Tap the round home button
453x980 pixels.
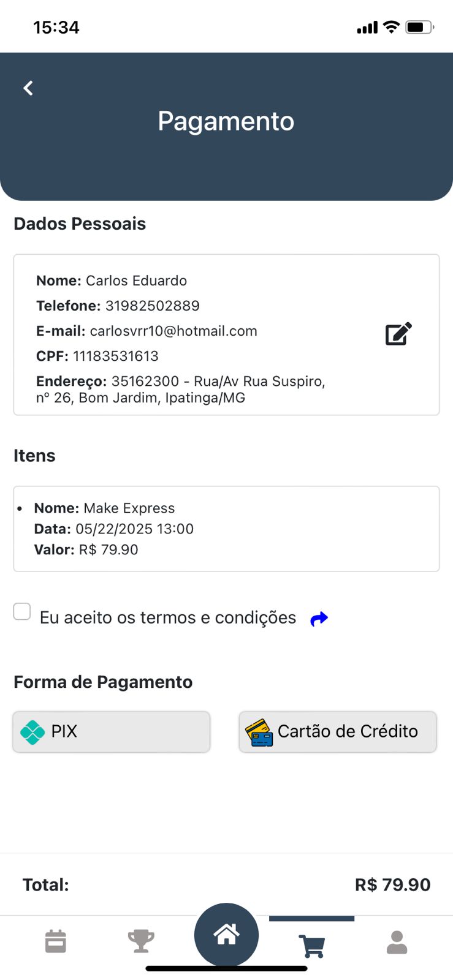[x=226, y=935]
